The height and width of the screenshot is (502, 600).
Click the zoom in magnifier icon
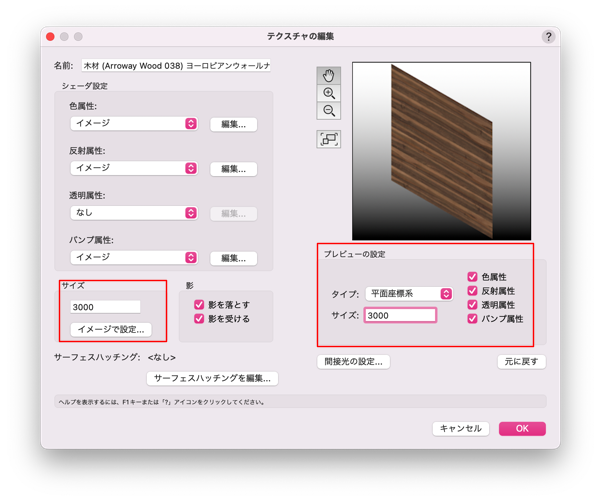click(328, 93)
